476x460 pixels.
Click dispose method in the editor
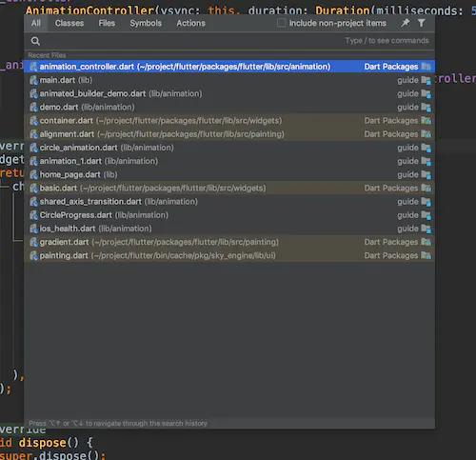click(42, 443)
